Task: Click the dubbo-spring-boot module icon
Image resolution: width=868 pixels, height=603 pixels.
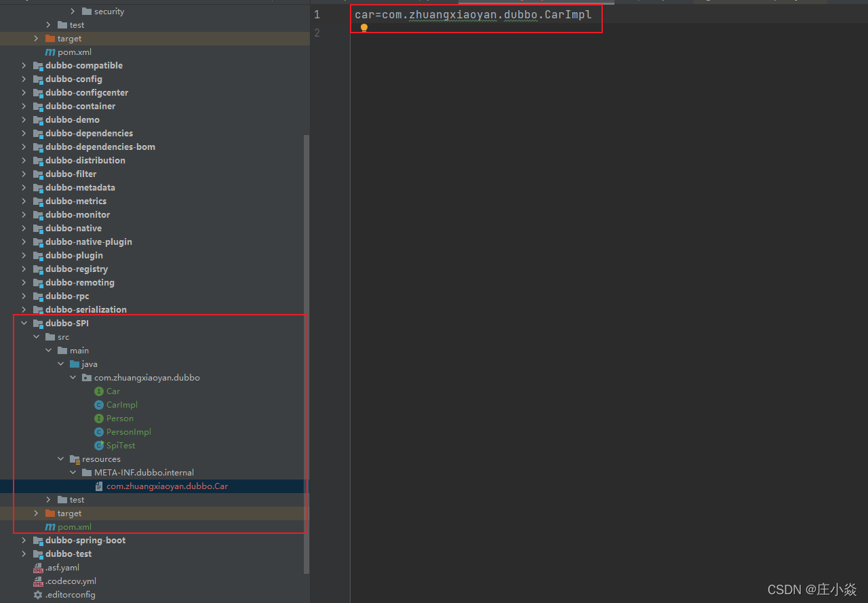Action: coord(38,541)
